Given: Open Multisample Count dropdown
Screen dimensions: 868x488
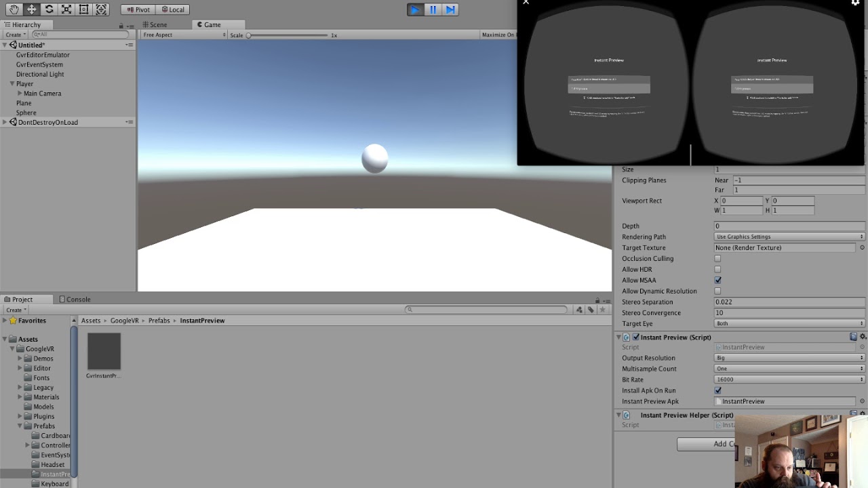Looking at the screenshot, I should point(789,369).
